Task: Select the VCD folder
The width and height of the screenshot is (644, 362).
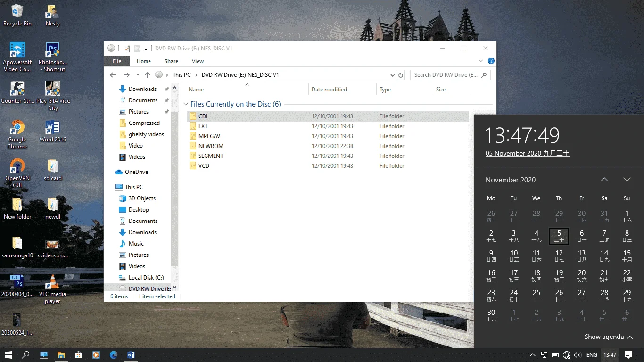Action: tap(328, 166)
